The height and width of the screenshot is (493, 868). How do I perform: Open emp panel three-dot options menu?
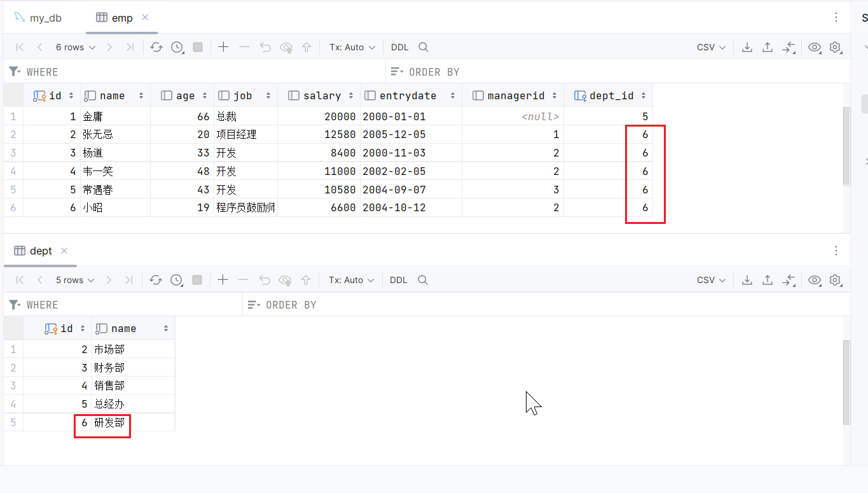coord(836,18)
